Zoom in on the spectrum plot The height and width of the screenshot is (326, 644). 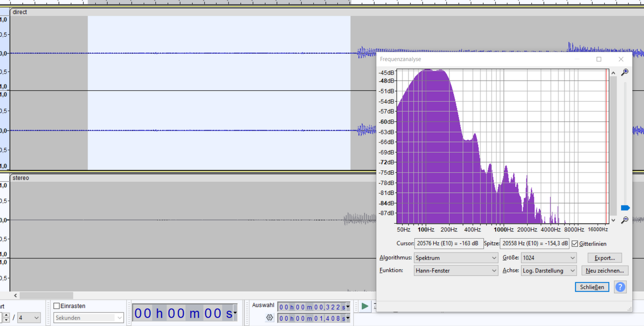pyautogui.click(x=625, y=73)
